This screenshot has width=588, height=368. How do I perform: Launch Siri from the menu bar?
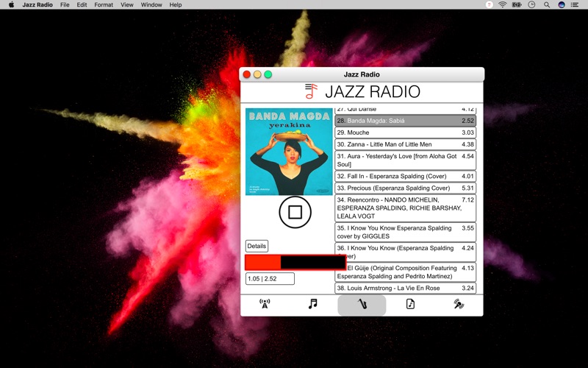click(562, 4)
